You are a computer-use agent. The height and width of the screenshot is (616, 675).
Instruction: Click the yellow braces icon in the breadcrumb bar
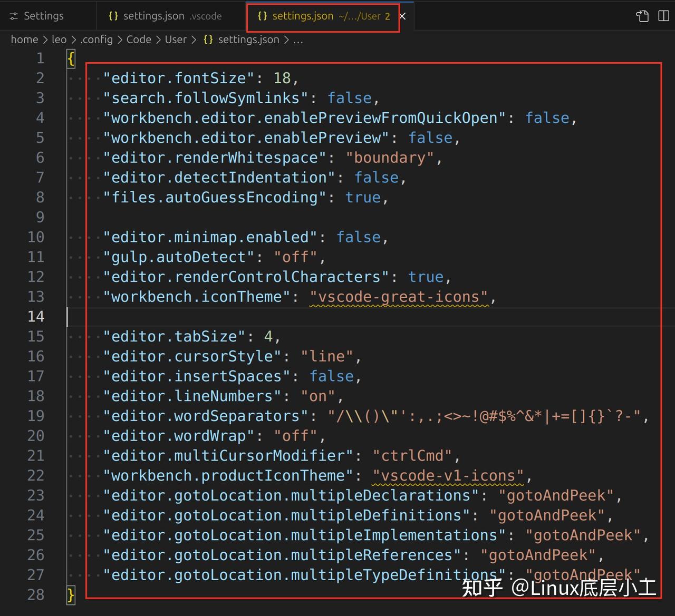208,39
